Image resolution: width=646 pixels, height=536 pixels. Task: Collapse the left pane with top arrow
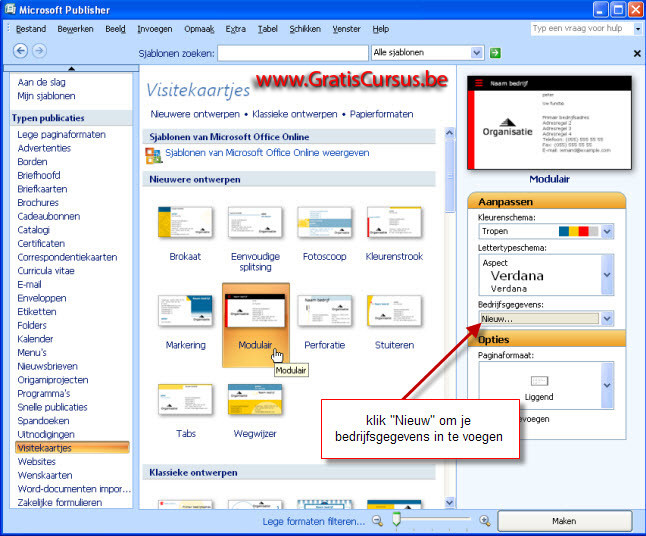coord(71,68)
